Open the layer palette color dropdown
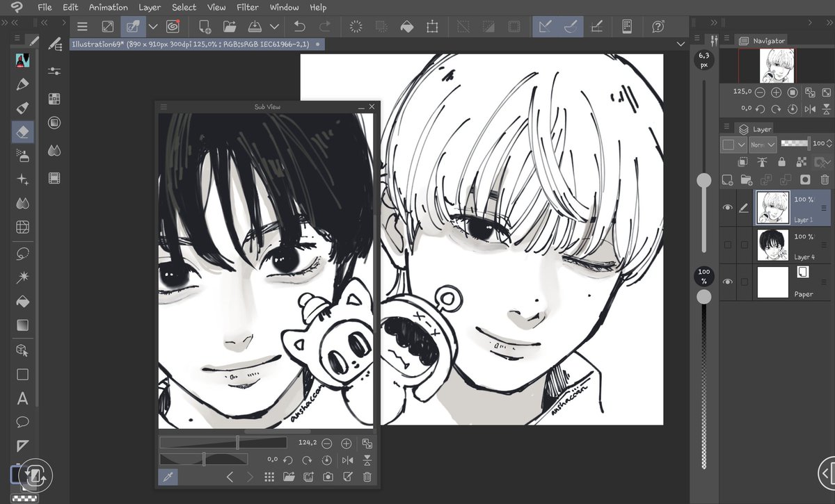The width and height of the screenshot is (835, 504). [733, 144]
